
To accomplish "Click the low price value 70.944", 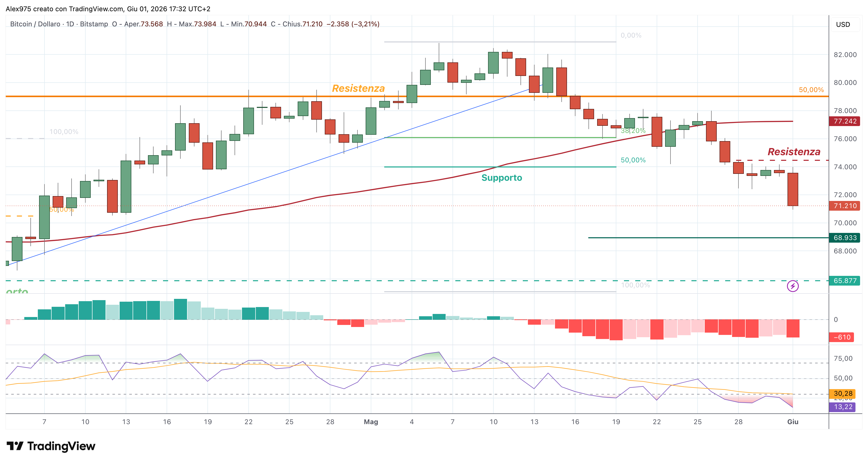I will point(256,24).
